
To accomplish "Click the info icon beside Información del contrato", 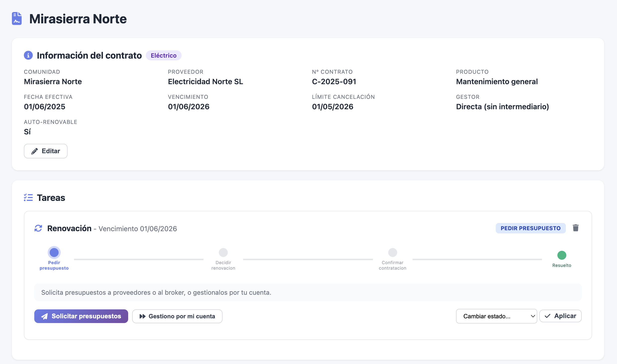I will [28, 55].
